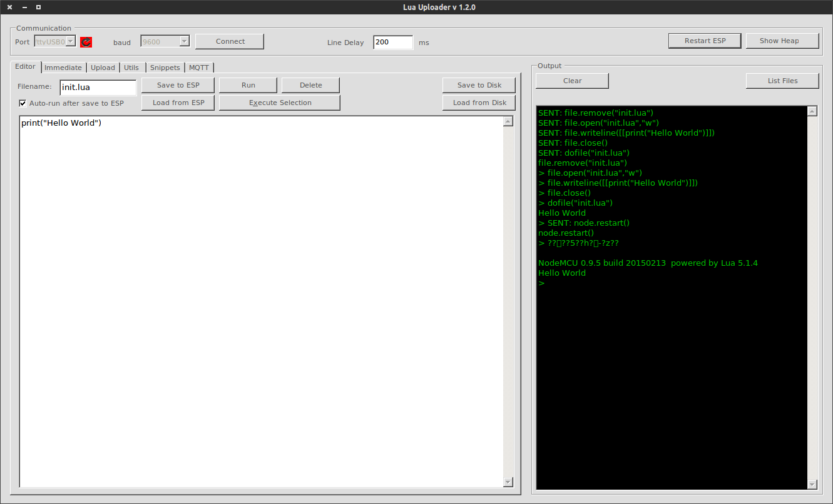The width and height of the screenshot is (833, 504).
Task: Select the MQTT tab
Action: pyautogui.click(x=199, y=68)
